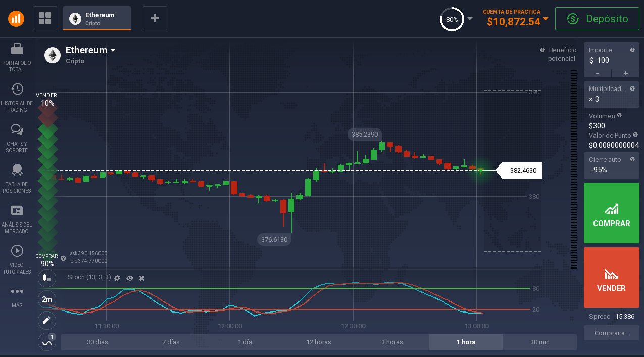Click the Valor de Punto $0.0080000004 value
This screenshot has width=644, height=357.
point(614,145)
